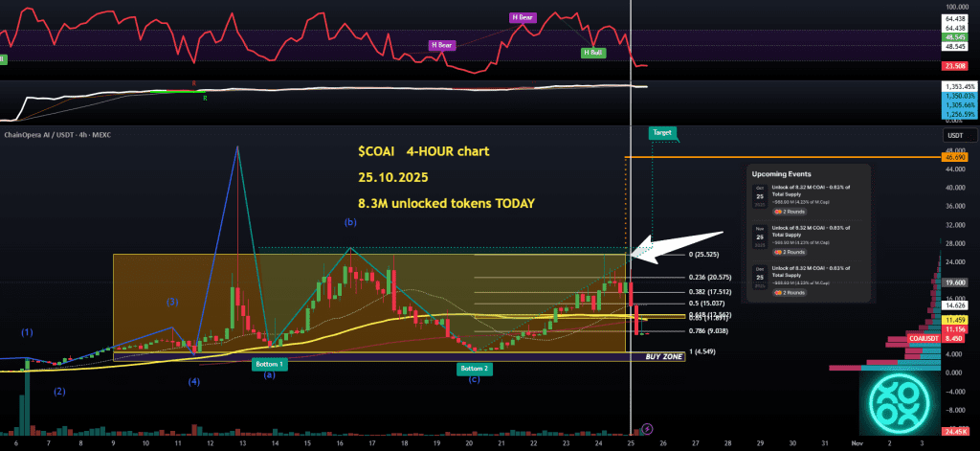Select the Bottom 2 label marker
980x451 pixels.
coord(474,369)
